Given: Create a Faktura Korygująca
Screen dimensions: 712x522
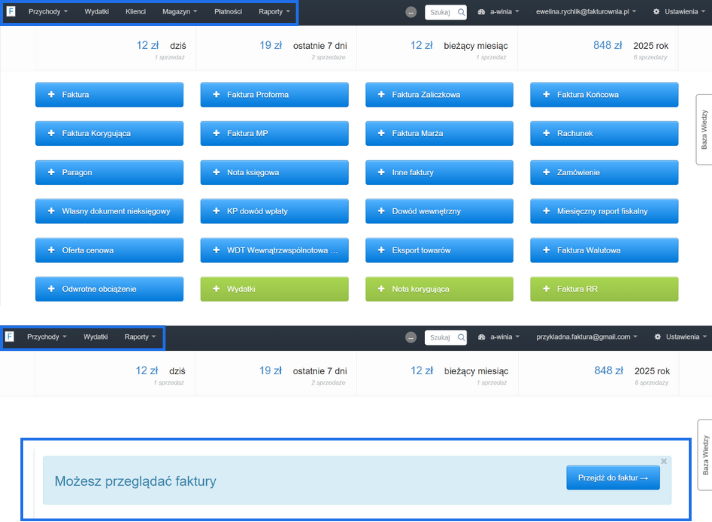Looking at the screenshot, I should pos(109,133).
